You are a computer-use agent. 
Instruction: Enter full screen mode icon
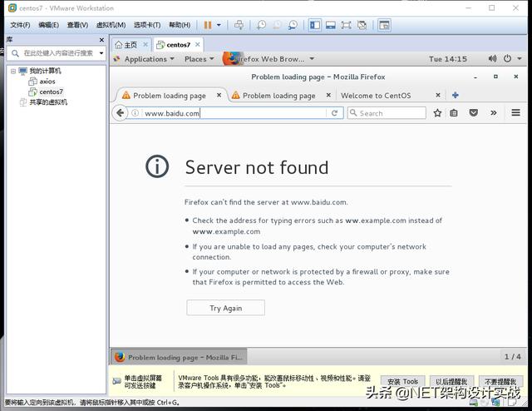pos(346,25)
